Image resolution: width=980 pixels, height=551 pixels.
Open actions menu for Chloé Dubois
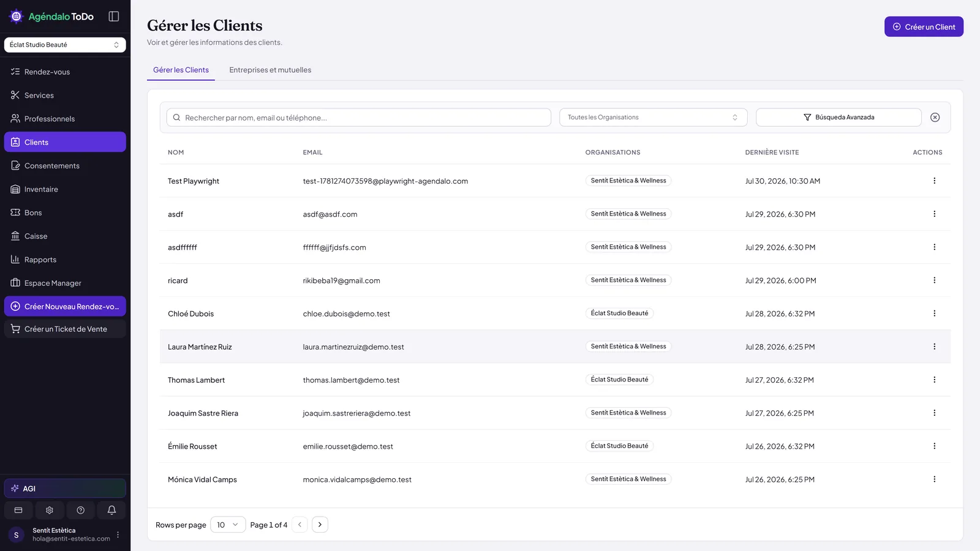click(x=934, y=313)
